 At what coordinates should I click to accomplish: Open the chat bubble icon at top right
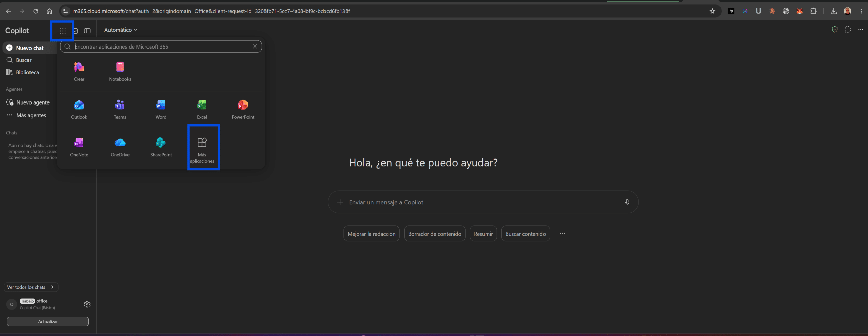click(848, 30)
